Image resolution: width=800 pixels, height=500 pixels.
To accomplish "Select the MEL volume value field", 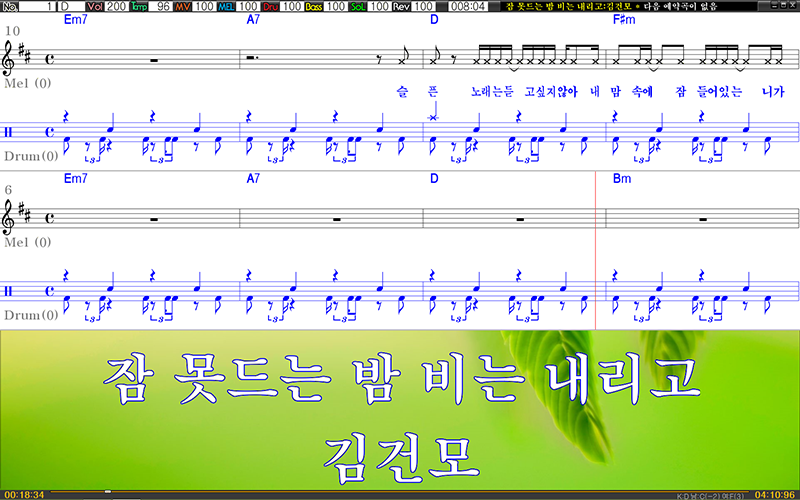I will (248, 6).
